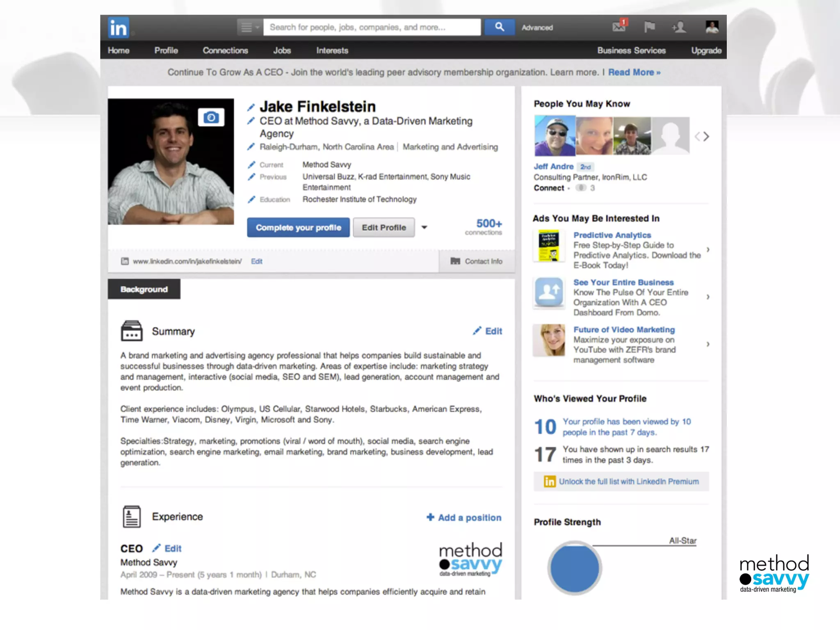
Task: Expand the dropdown arrow beside Edit Profile
Action: (x=425, y=227)
